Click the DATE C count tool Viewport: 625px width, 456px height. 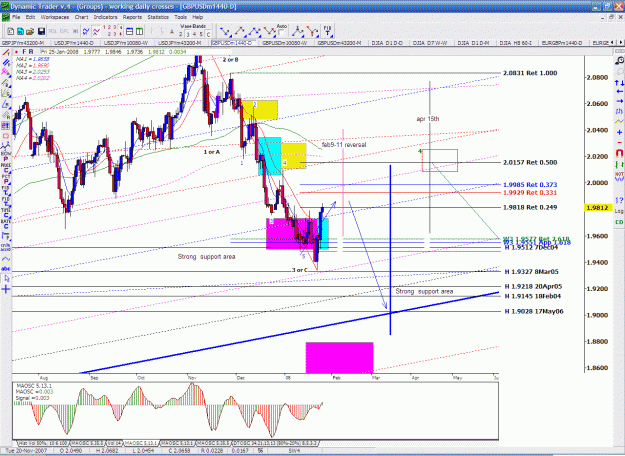pos(6,224)
